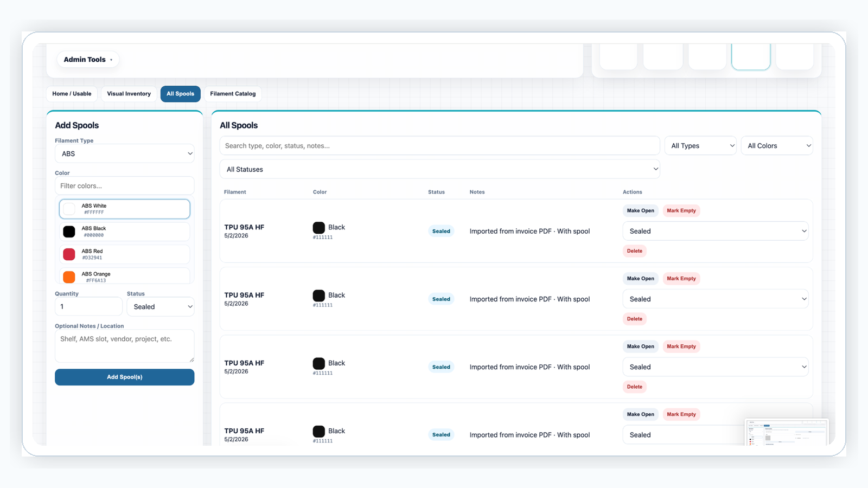Click Make Open on the third spool row
Screen dimensions: 868x488
click(x=640, y=346)
